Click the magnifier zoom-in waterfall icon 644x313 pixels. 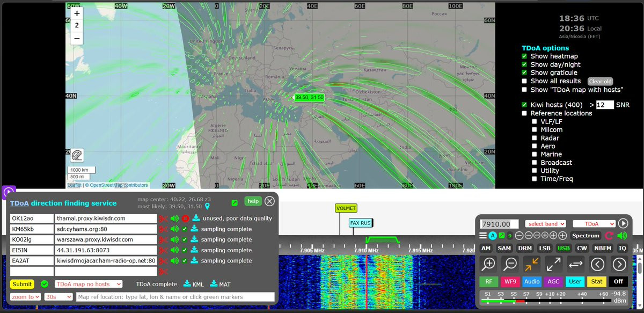pos(488,264)
